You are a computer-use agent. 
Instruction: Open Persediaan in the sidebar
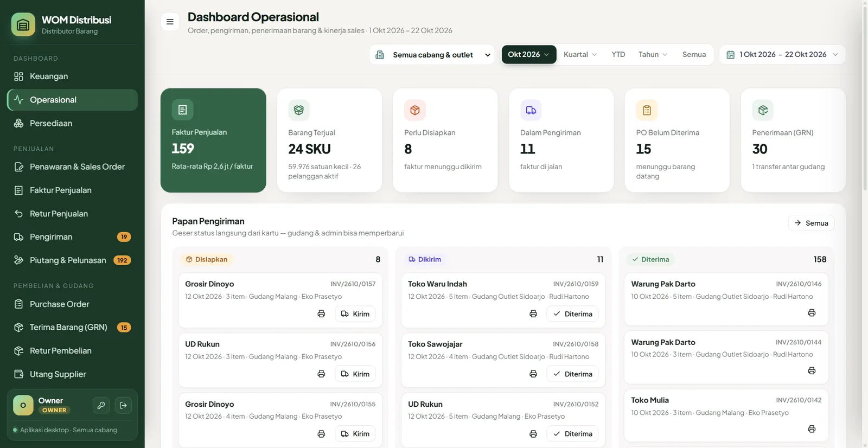pos(72,123)
